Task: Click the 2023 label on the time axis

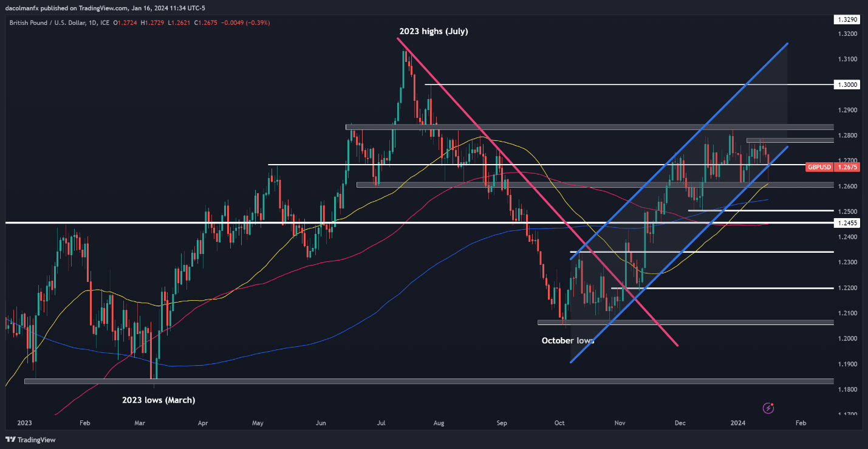Action: 24,422
